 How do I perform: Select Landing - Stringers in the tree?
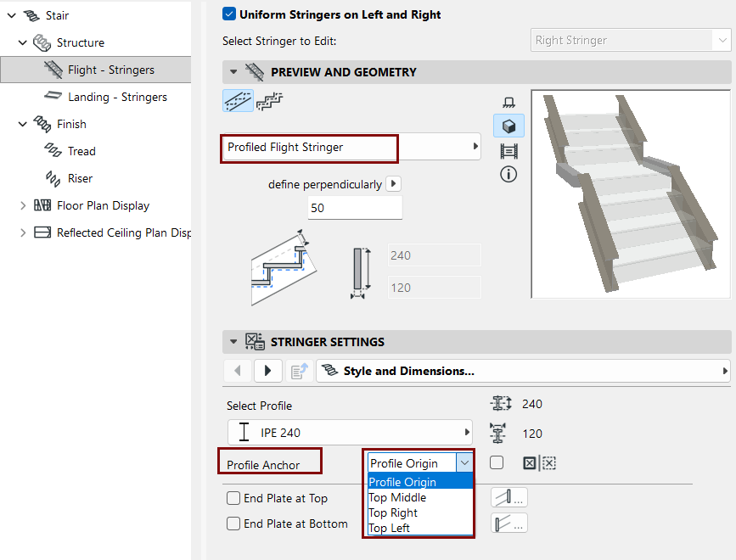[117, 97]
